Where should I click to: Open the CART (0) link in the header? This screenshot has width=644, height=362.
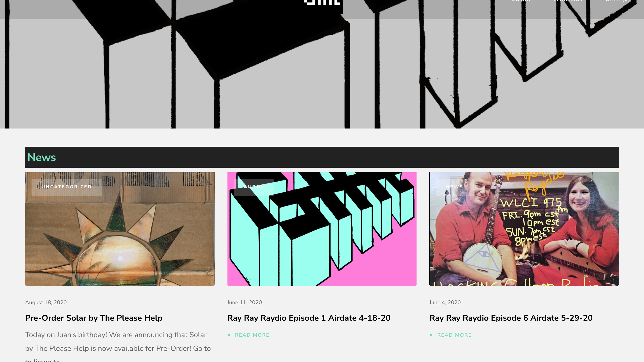[x=618, y=1]
